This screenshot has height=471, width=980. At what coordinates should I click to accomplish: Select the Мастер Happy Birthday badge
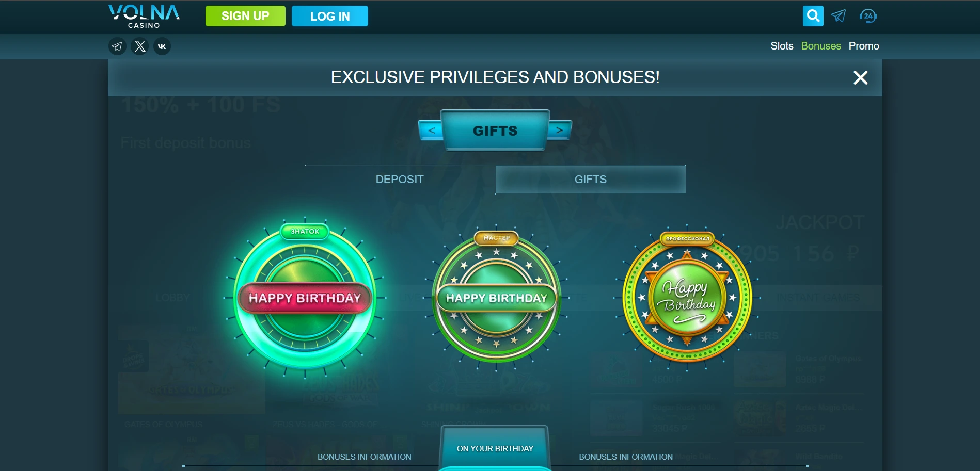click(x=496, y=298)
